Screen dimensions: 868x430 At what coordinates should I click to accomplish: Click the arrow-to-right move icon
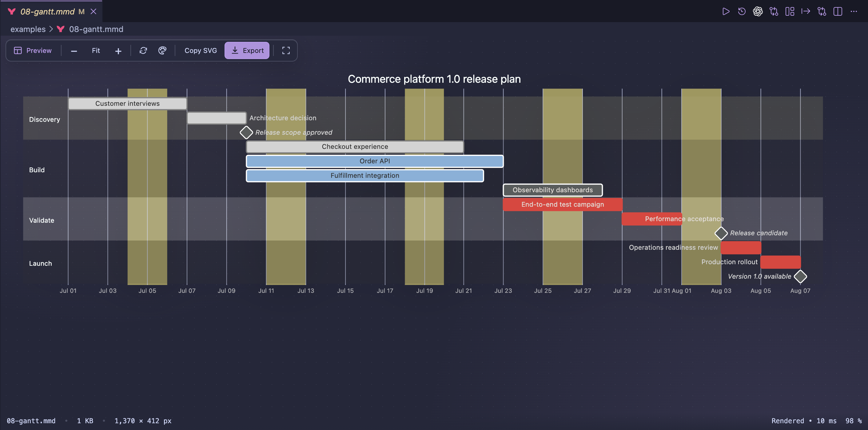point(806,11)
